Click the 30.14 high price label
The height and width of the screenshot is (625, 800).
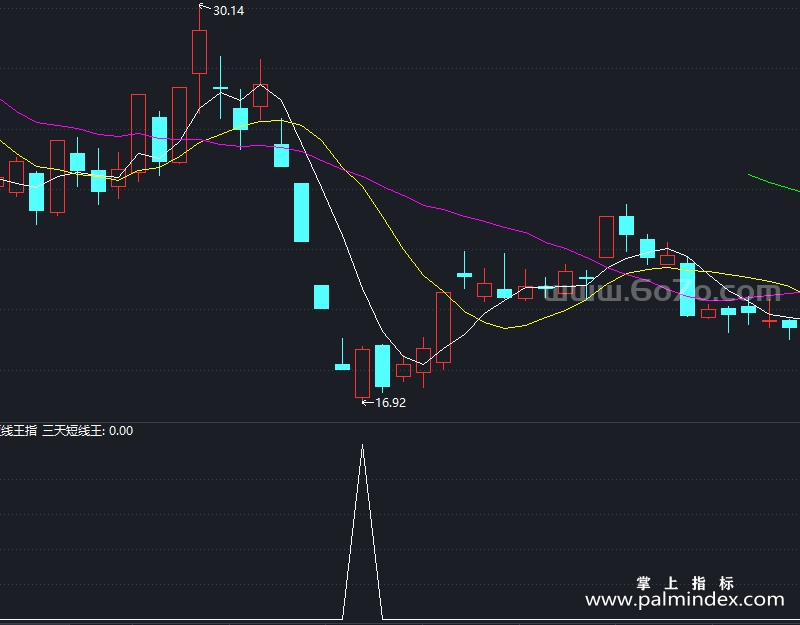(x=228, y=11)
